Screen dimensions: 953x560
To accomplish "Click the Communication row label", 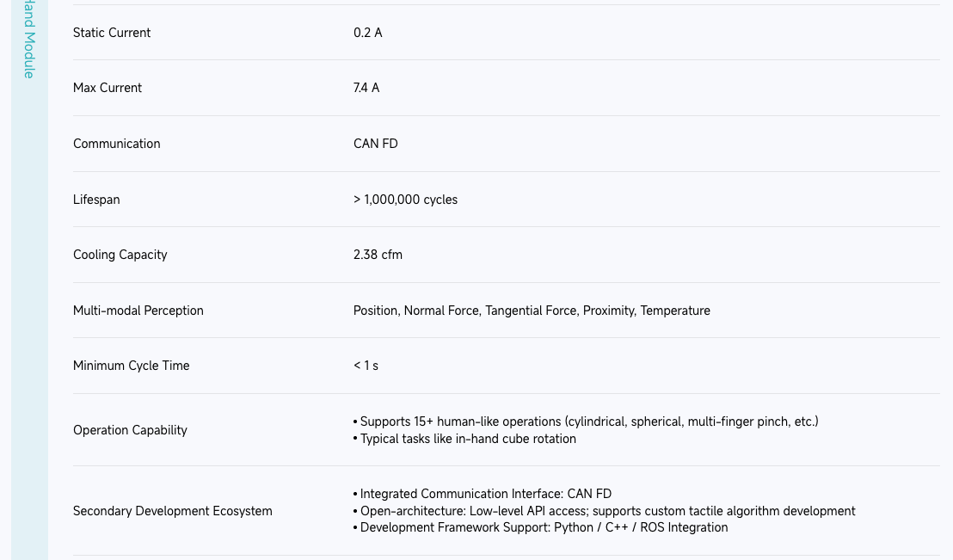I will pyautogui.click(x=117, y=144).
